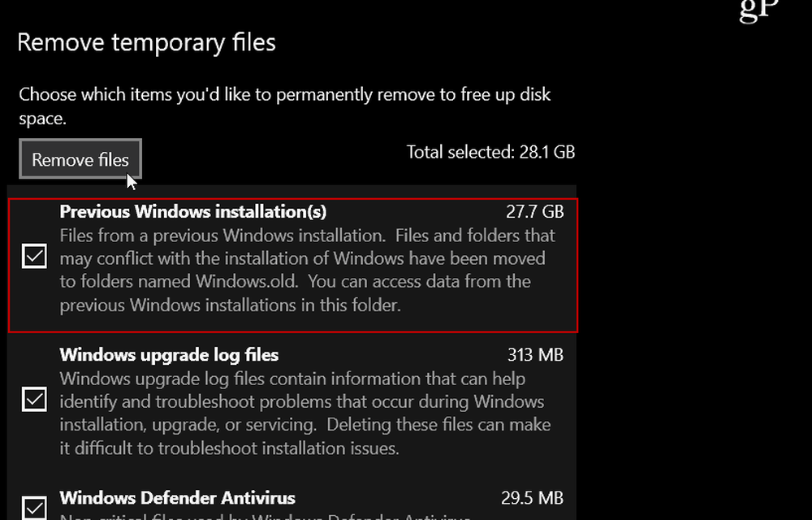Click the Remove temporary files heading
Screen dimensions: 812x520
pos(146,42)
